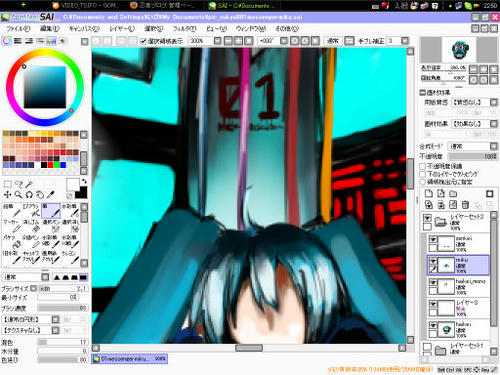This screenshot has height=375, width=500.
Task: Pick the flat square brush edge shape
Action: tap(83, 277)
